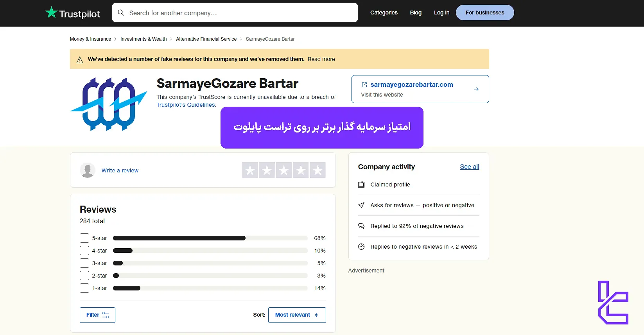Screen dimensions: 644x335
Task: Click the 3-star rating bar
Action: (210, 263)
